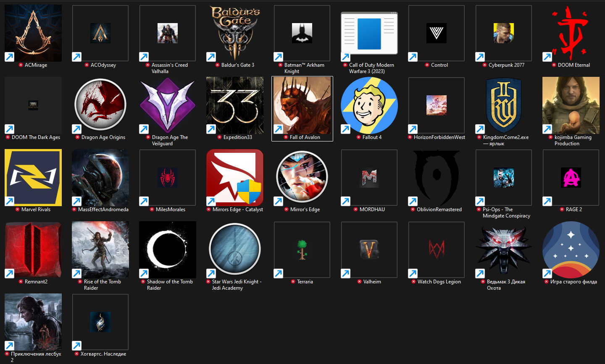Click the KingdomCome2.exe shield icon
This screenshot has width=605, height=364.
tap(504, 105)
